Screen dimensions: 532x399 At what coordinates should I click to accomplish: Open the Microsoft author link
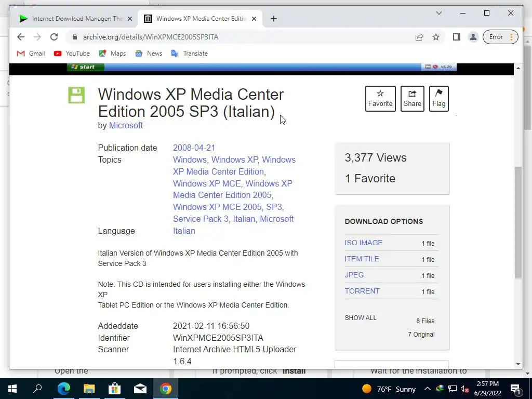126,126
